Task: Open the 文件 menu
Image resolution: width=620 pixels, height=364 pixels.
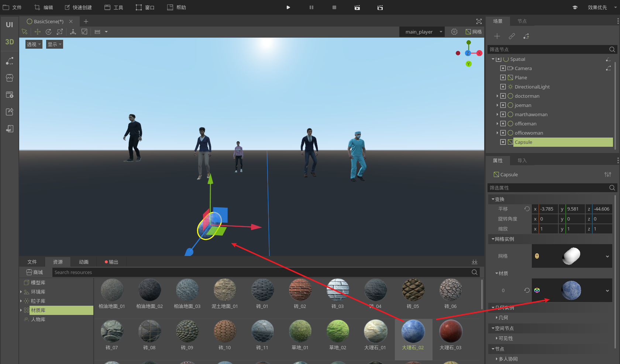Action: (13, 7)
